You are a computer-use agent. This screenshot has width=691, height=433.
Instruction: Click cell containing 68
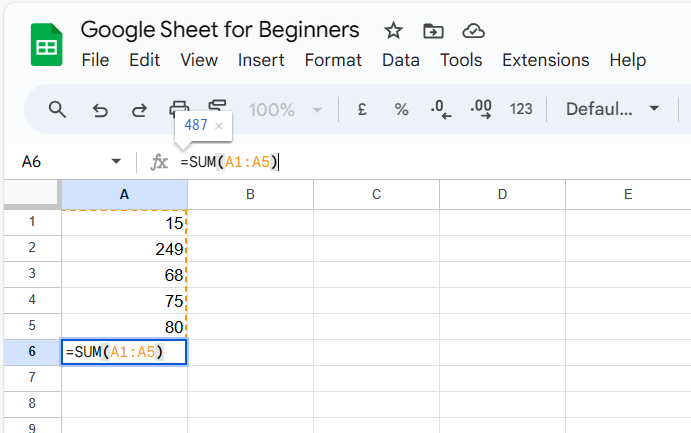(124, 274)
